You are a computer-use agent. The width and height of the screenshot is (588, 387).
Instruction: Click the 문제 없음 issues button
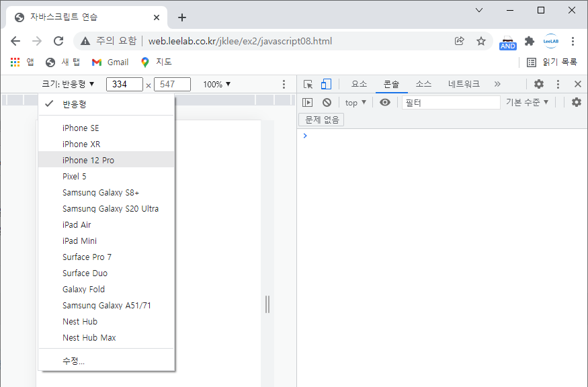click(321, 120)
